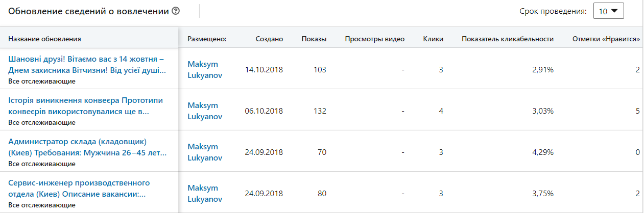Open Maksym Lukyanov's profile in the Администратор склада row

(x=205, y=152)
